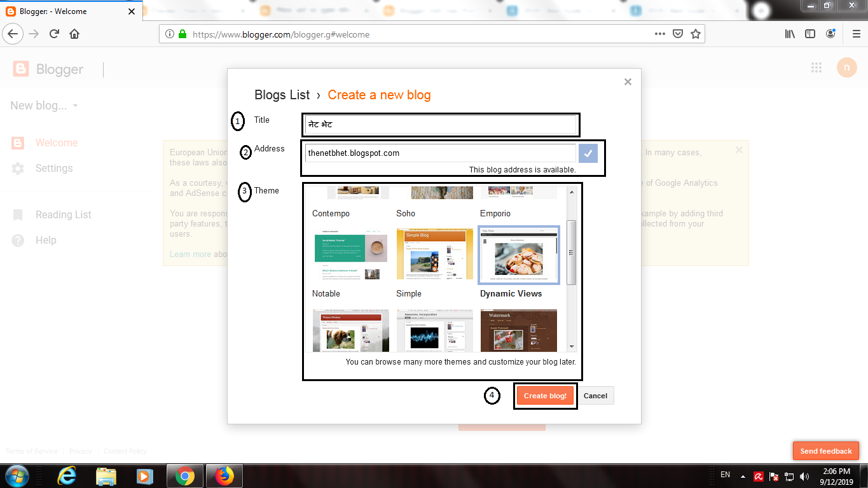868x488 pixels.
Task: Open the Firefox Library icon
Action: (790, 34)
